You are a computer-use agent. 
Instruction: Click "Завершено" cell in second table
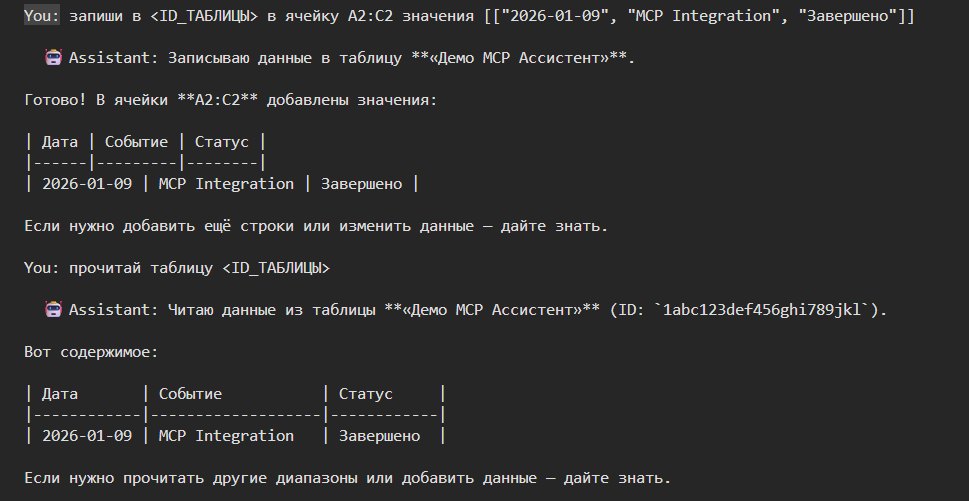pos(379,436)
